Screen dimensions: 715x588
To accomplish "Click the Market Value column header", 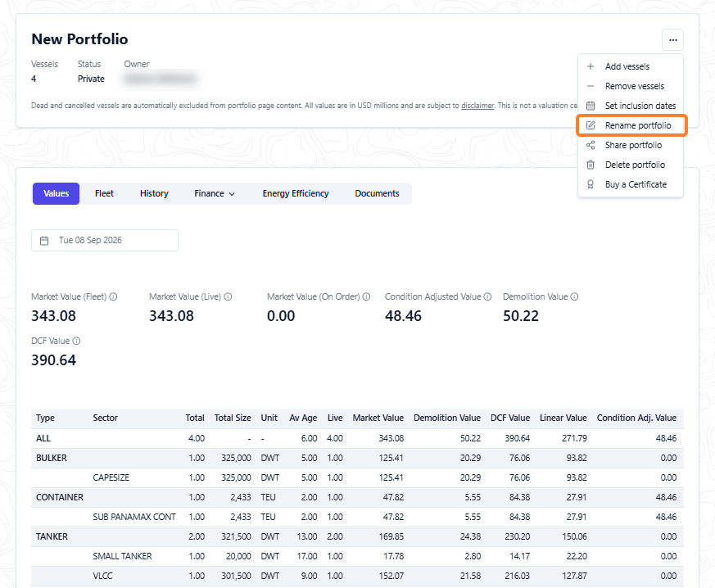I will point(378,418).
